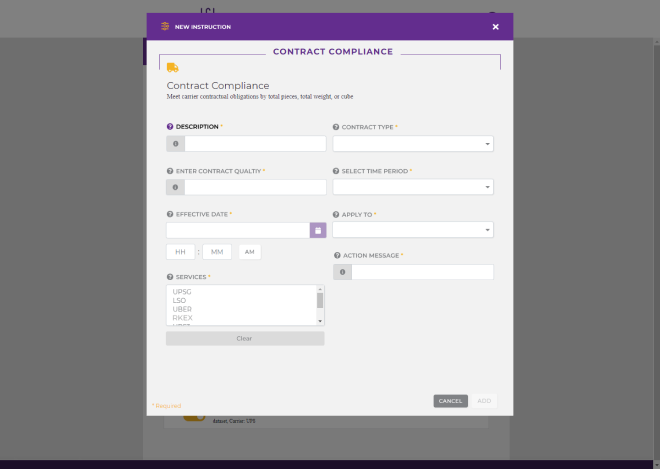Click help icon beside Select Time Period
The width and height of the screenshot is (660, 469).
pyautogui.click(x=336, y=171)
